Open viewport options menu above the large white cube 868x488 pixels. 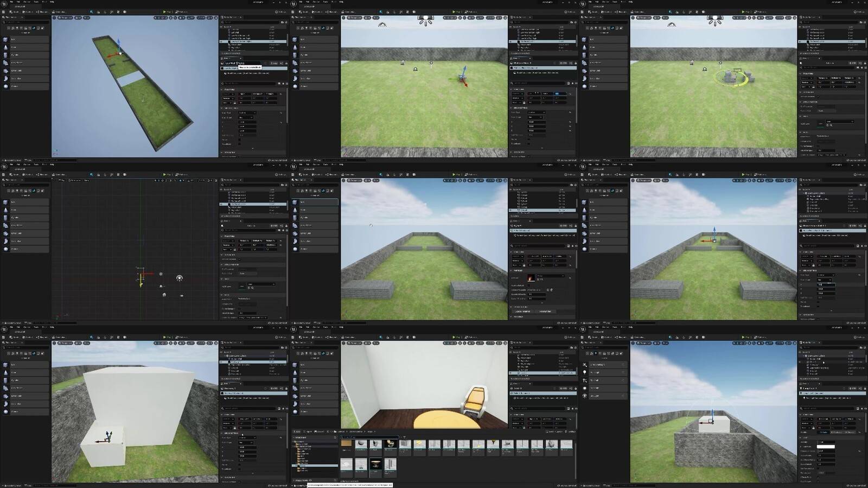coord(55,343)
